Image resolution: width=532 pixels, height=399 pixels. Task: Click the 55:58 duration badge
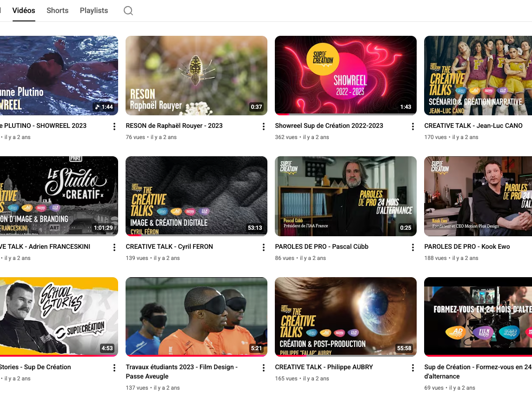(404, 348)
